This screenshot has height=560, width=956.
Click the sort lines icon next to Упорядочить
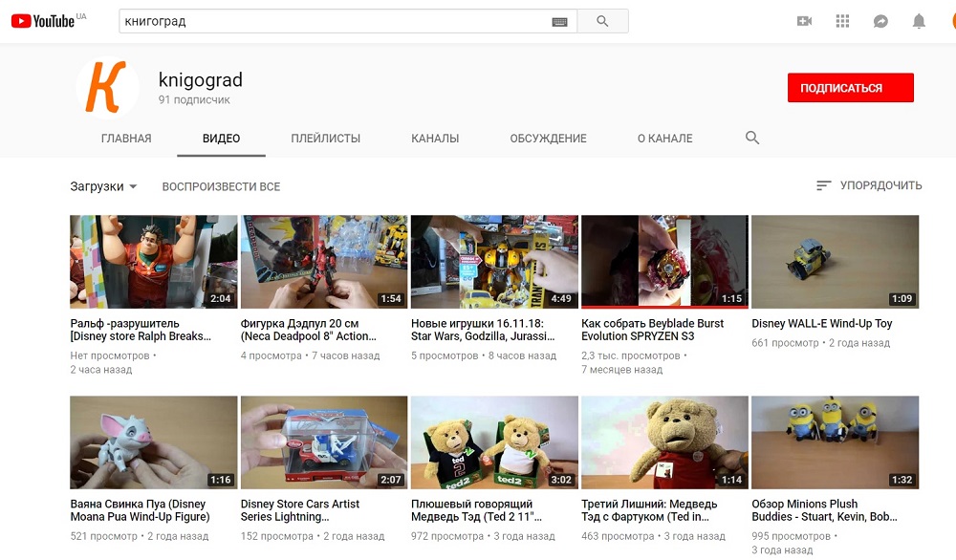pyautogui.click(x=823, y=185)
